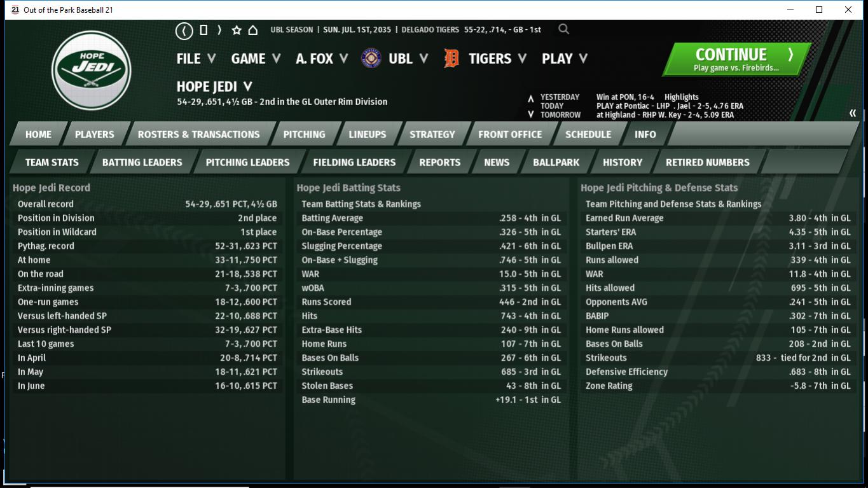This screenshot has width=868, height=488.
Task: Click the 'Extra-inning games' row
Action: click(x=148, y=288)
